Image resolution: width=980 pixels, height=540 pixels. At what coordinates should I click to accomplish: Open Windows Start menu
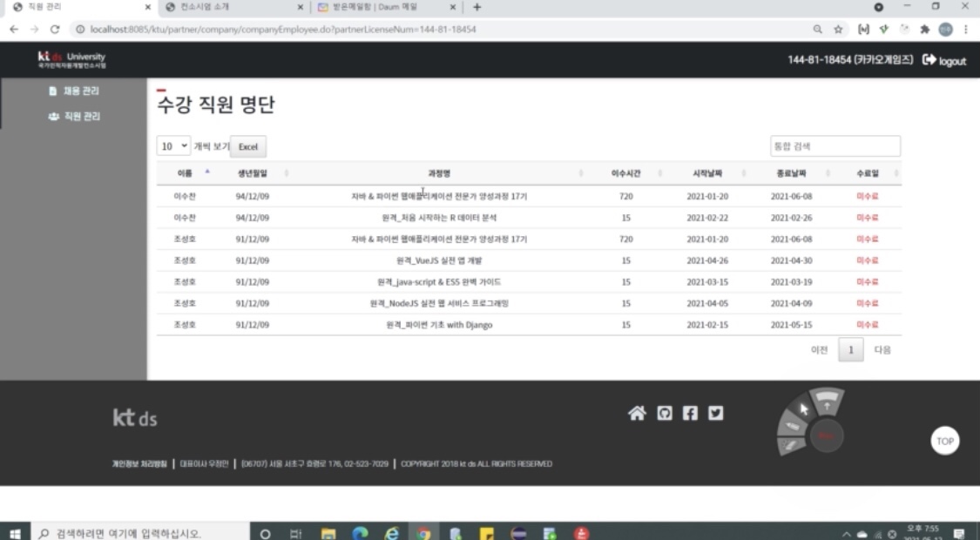15,533
